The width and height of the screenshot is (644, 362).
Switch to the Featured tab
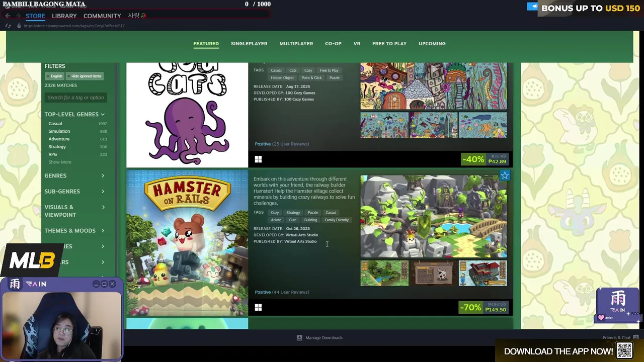[x=206, y=44]
